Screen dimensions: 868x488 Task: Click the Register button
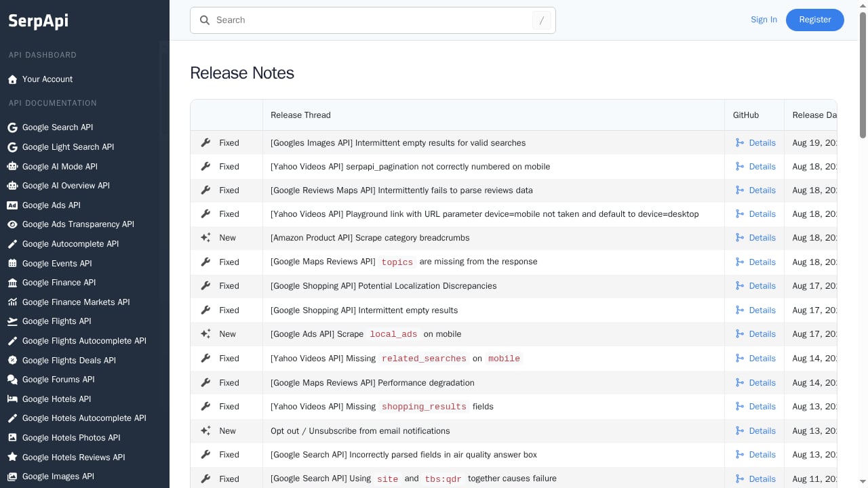[x=814, y=20]
